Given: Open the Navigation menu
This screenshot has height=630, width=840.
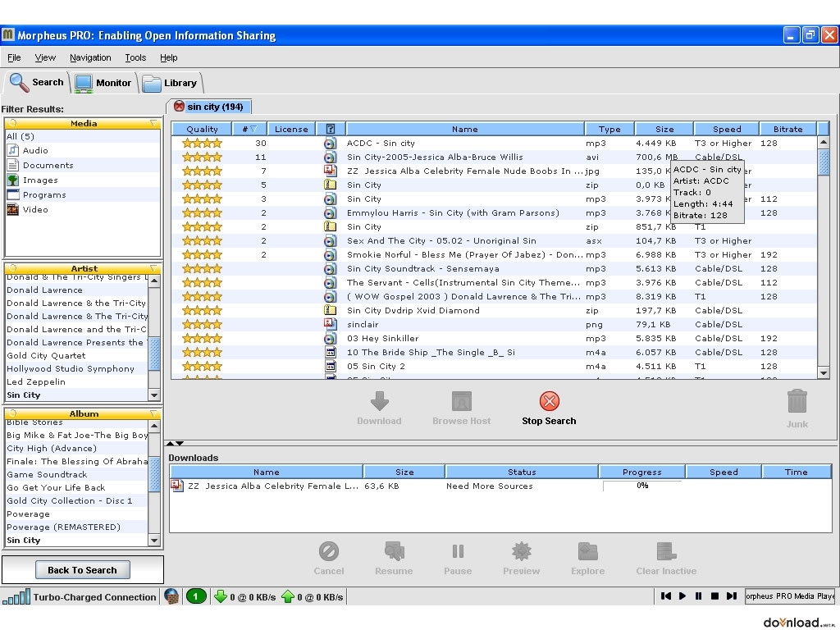Looking at the screenshot, I should pos(90,57).
